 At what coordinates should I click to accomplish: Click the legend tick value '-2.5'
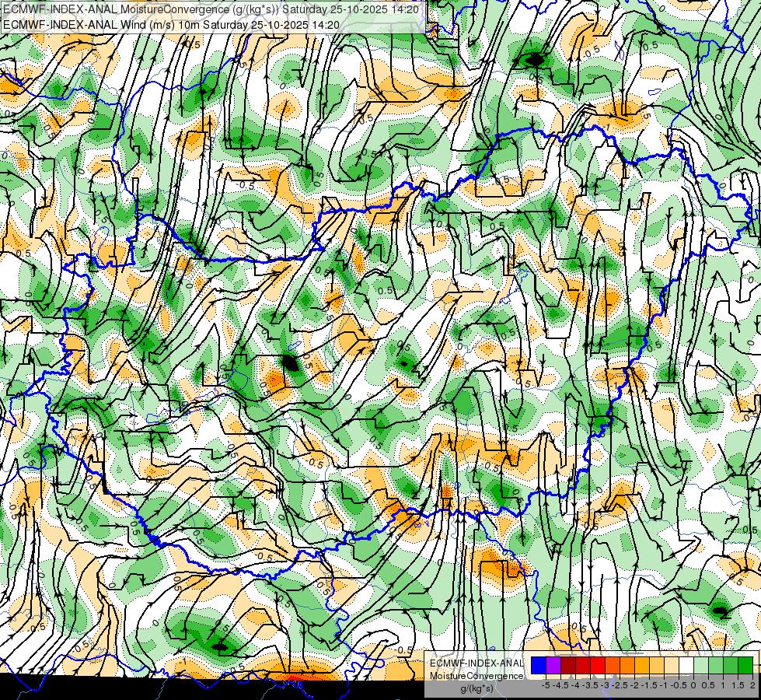(x=620, y=685)
